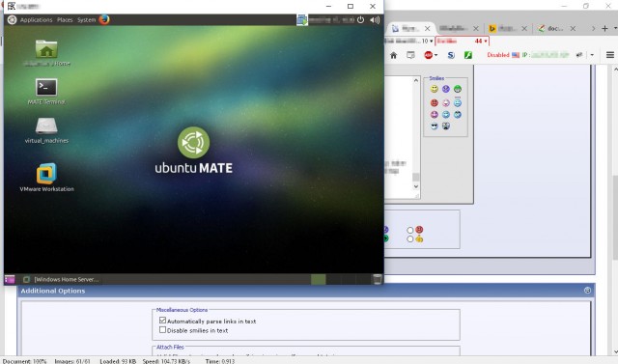Viewport: 618px width, 364px height.
Task: Open the Places menu
Action: 65,19
